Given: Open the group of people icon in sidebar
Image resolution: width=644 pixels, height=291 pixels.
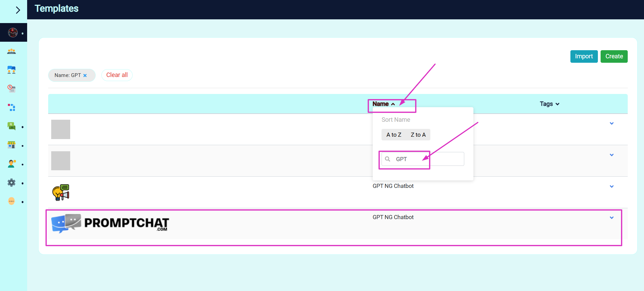Looking at the screenshot, I should 12,52.
